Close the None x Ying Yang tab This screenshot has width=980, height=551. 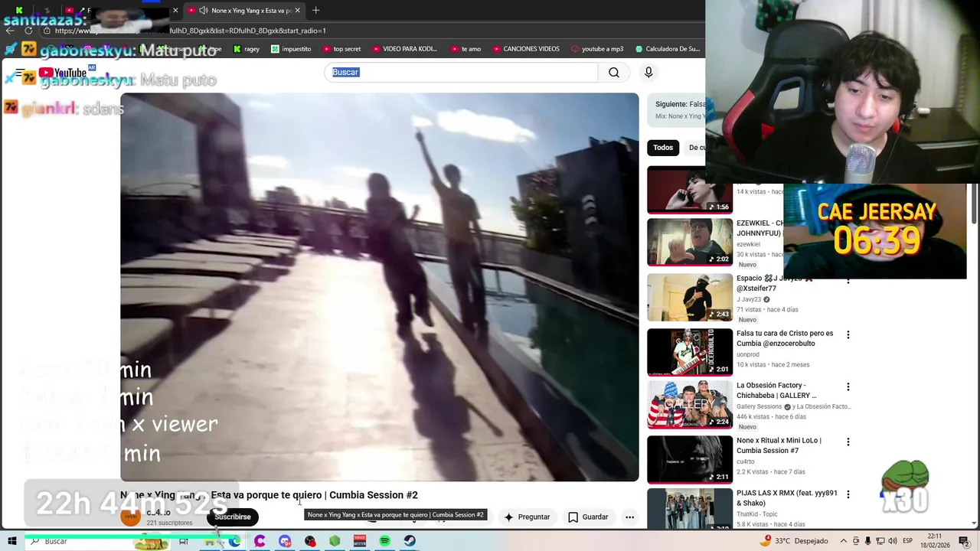(x=297, y=10)
